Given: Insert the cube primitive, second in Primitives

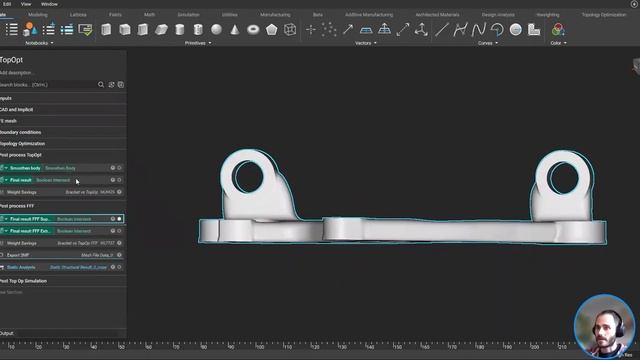Looking at the screenshot, I should (x=124, y=29).
